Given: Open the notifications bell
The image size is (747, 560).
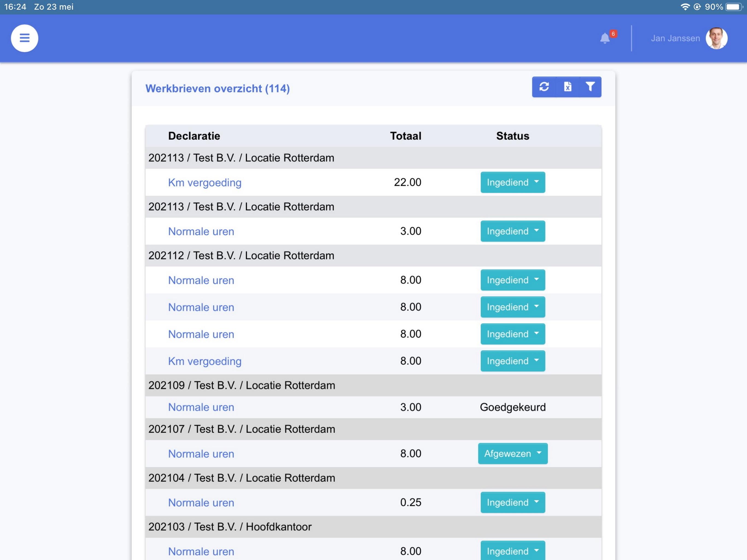Looking at the screenshot, I should 605,39.
